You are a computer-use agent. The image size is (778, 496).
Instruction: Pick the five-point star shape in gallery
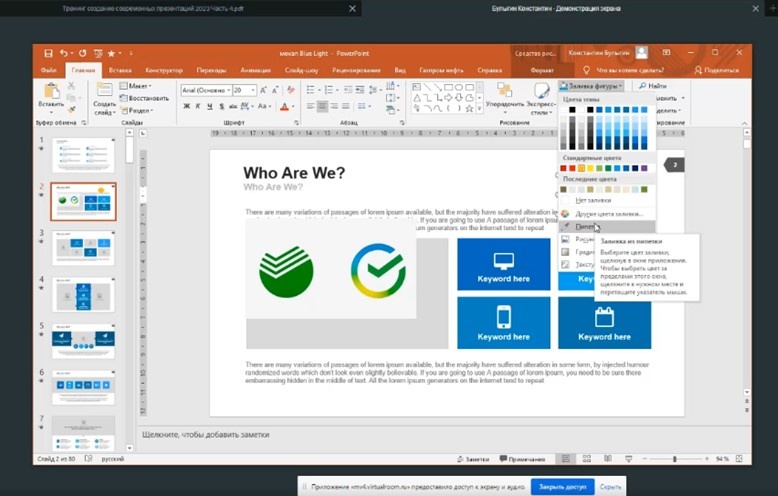point(469,108)
